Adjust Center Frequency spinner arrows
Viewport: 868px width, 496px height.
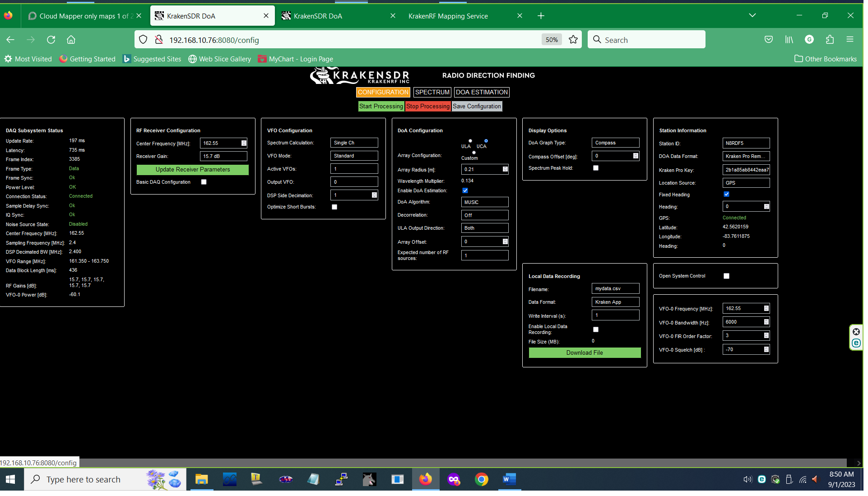[x=244, y=144]
